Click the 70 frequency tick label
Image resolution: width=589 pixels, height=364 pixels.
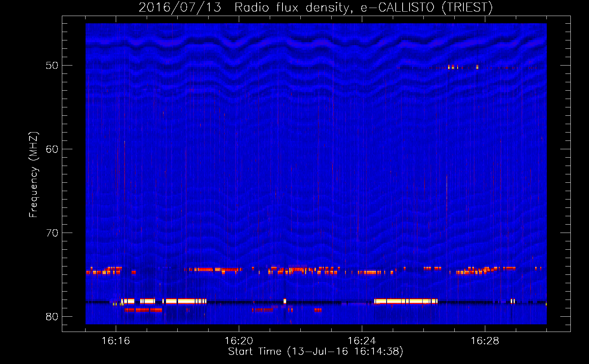pos(52,233)
